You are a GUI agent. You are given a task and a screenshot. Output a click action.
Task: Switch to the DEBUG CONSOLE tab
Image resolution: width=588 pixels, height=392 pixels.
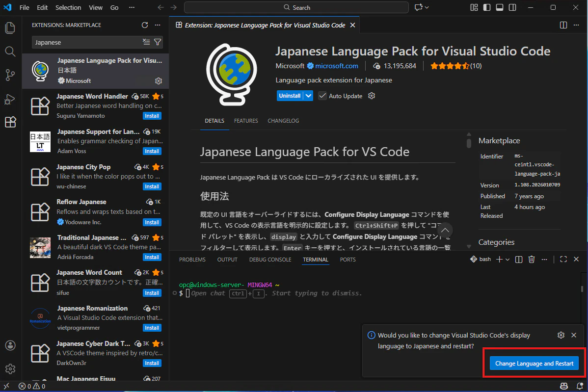click(270, 260)
